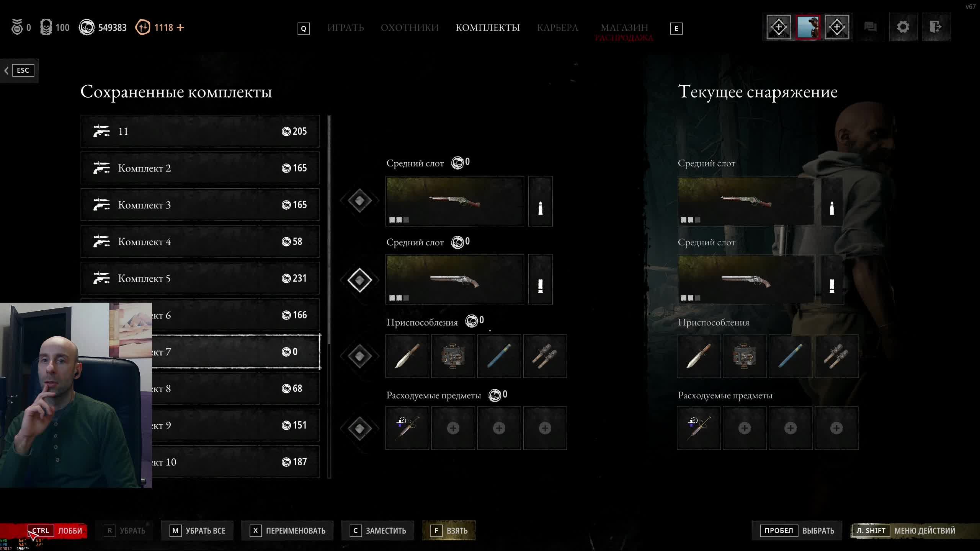This screenshot has width=980, height=551.
Task: Open ammo type selector for shotgun slot
Action: [540, 279]
